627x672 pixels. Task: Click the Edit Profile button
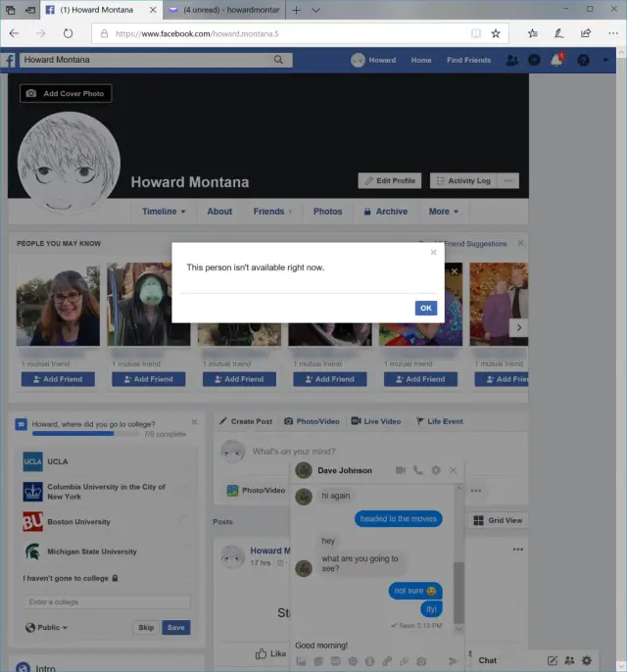click(389, 180)
